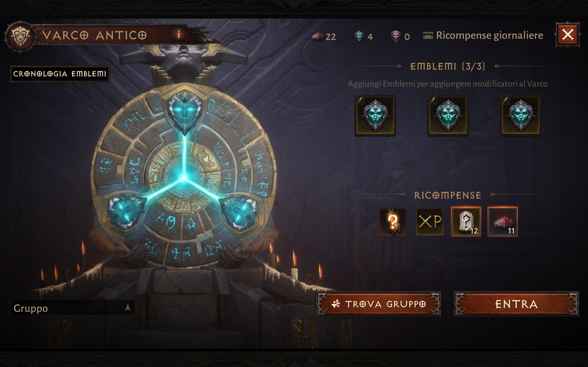
Task: Click the teal rare emblem counter icon
Action: pos(359,36)
